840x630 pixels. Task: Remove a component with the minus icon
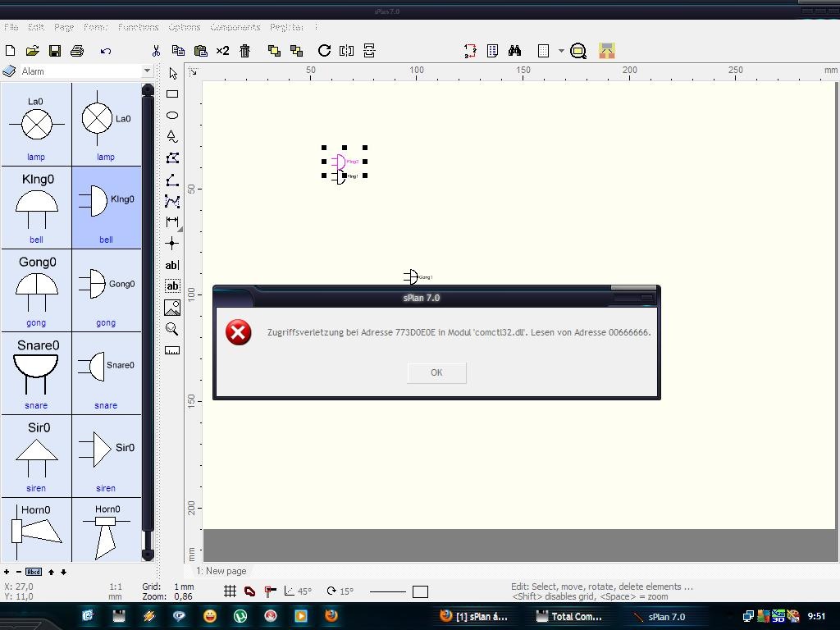(x=19, y=572)
